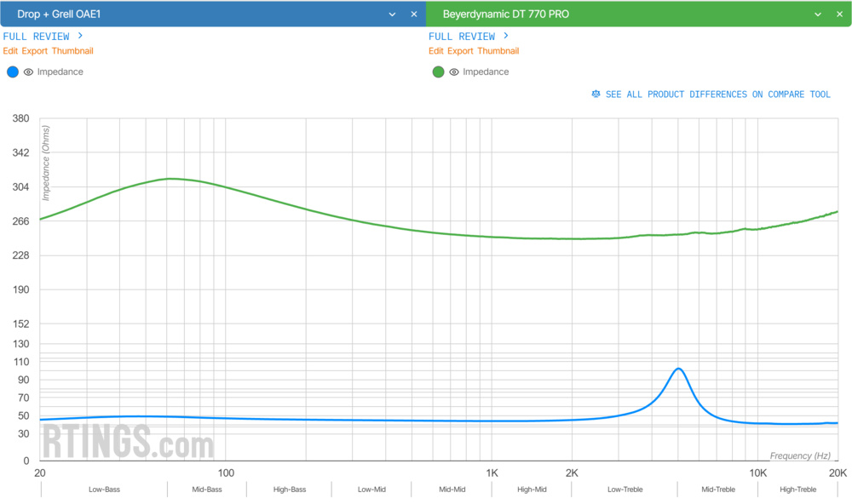This screenshot has height=504, width=852.
Task: Hide the Drop + Grell OAE1 impedance curve
Action: tap(29, 72)
